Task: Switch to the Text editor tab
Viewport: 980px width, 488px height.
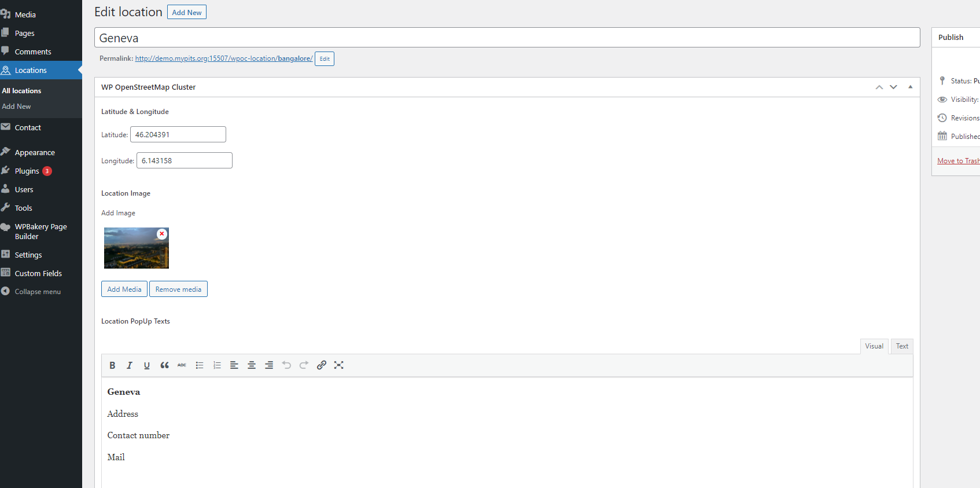Action: click(x=902, y=346)
